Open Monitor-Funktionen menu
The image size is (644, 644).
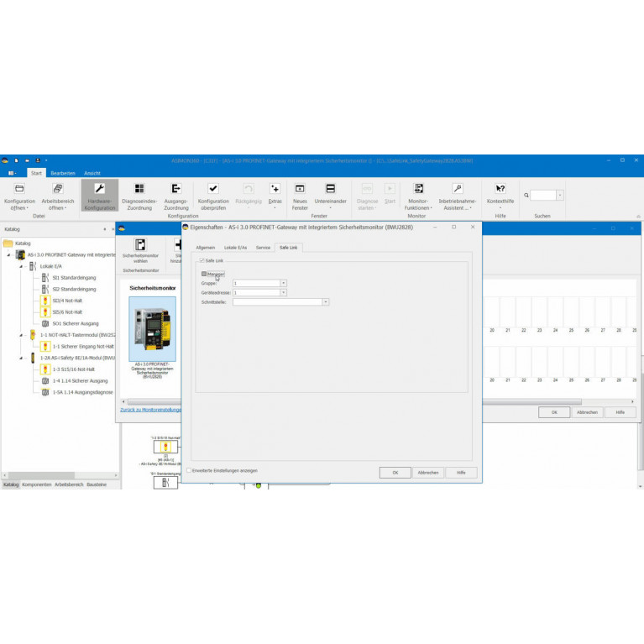418,196
